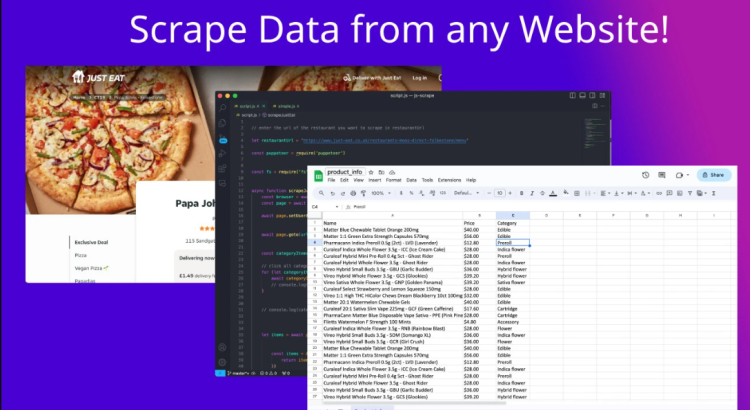Select column D header in Sheets
The height and width of the screenshot is (410, 750).
546,215
